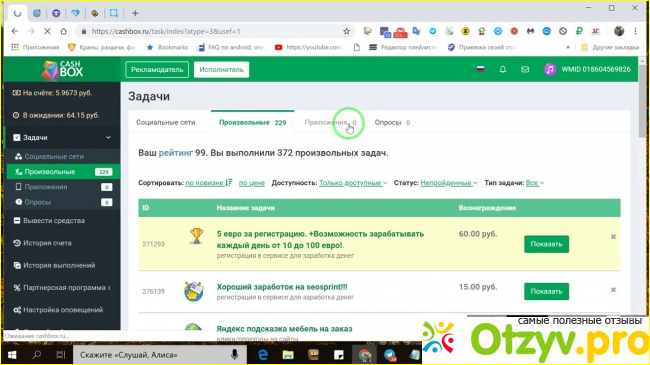Open the notifications bell icon
Screen dimensions: 650x365
point(502,69)
